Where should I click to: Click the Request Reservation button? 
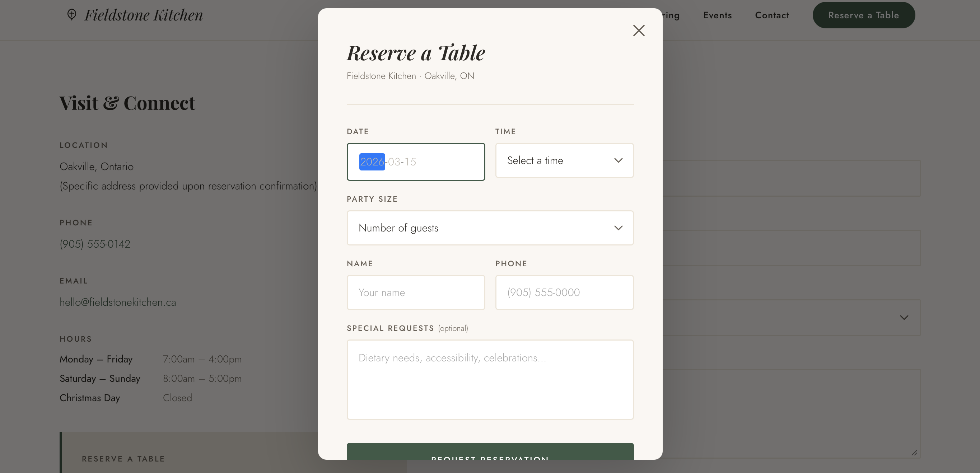(x=490, y=458)
